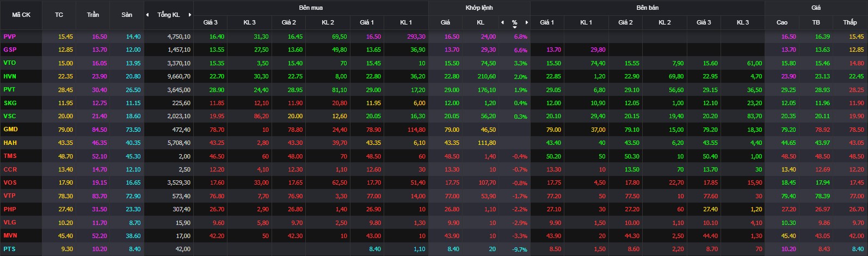The height and width of the screenshot is (256, 868).
Task: Click VTP average price 78.39
Action: tap(822, 196)
